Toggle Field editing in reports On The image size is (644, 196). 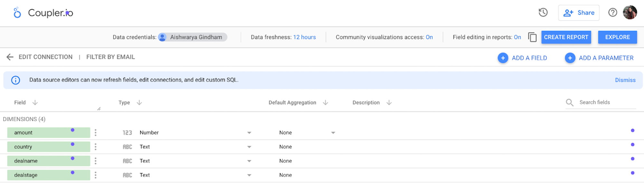point(517,37)
